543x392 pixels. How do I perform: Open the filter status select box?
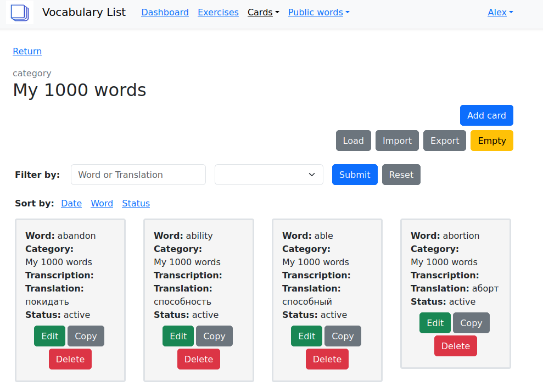click(x=268, y=175)
